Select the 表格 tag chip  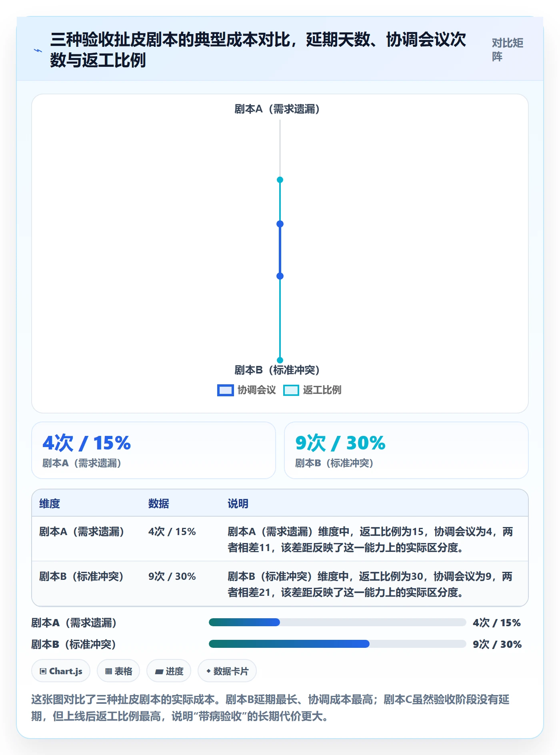[118, 671]
